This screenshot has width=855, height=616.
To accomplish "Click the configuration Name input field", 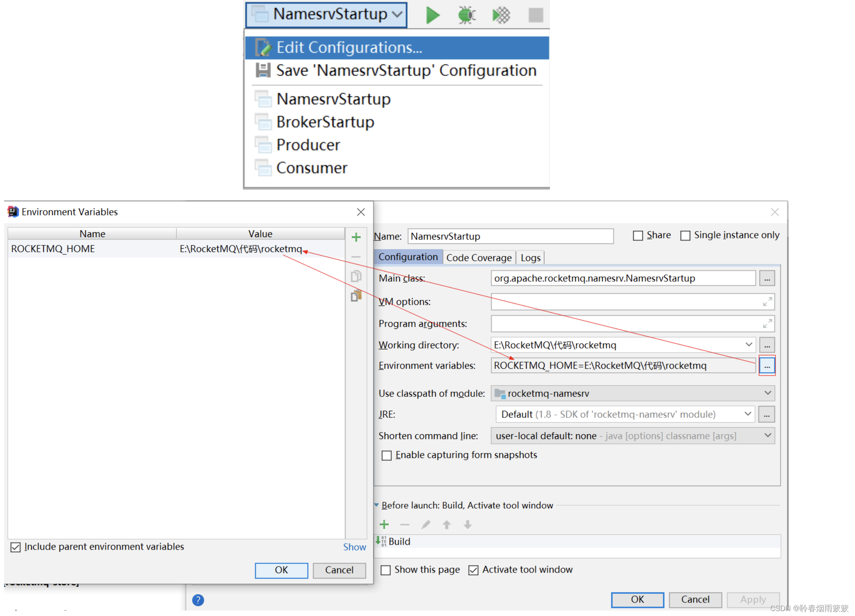I will (x=511, y=236).
